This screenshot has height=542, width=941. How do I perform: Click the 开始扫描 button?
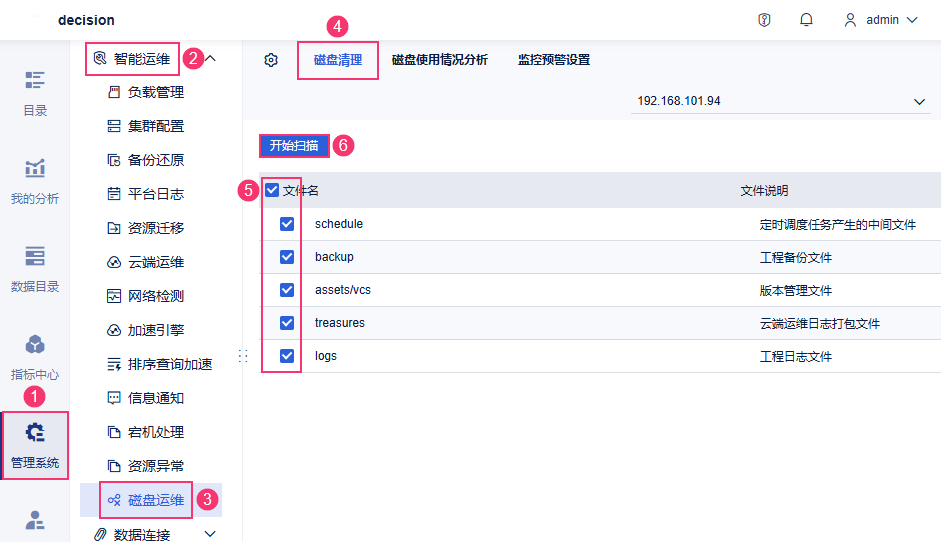(294, 145)
